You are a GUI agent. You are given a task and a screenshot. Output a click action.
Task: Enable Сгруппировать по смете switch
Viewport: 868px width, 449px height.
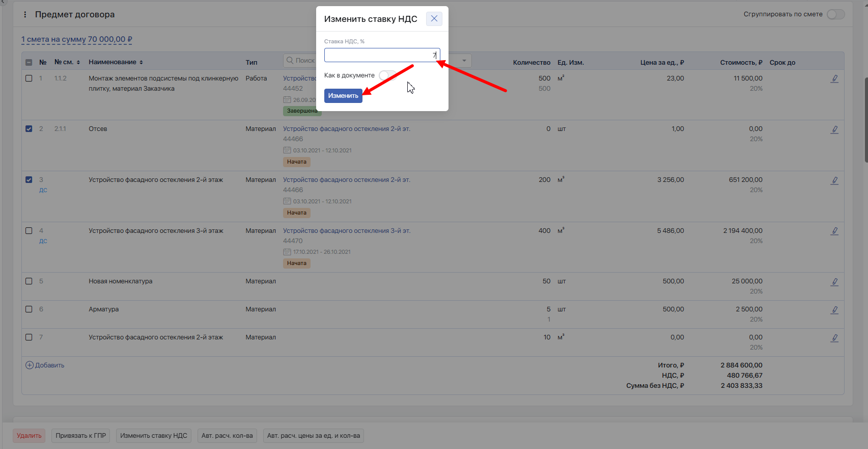coord(835,14)
